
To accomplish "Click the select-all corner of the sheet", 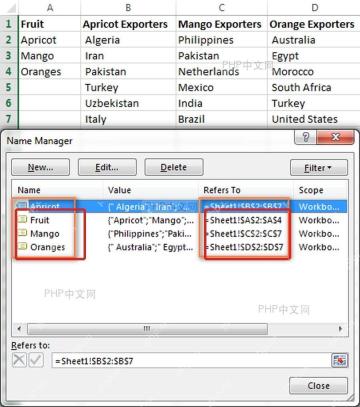I will click(x=9, y=7).
